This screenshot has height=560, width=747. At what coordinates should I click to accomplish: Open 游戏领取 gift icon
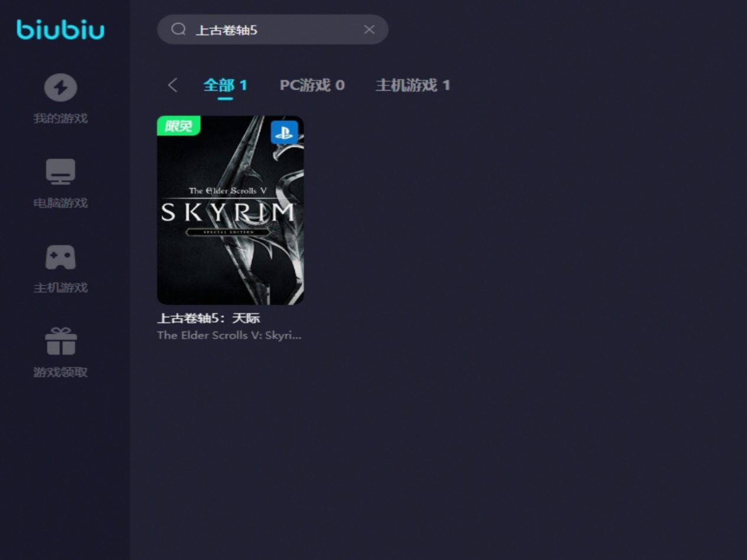coord(61,342)
